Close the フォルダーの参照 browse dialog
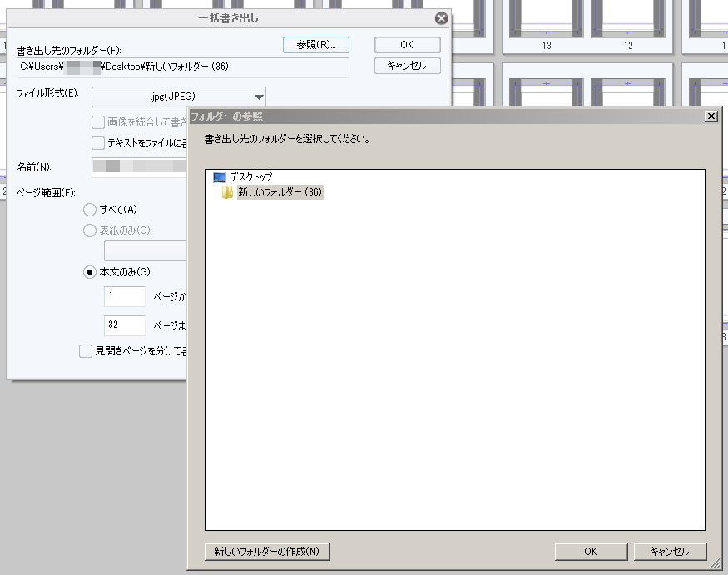Image resolution: width=728 pixels, height=575 pixels. pyautogui.click(x=711, y=116)
